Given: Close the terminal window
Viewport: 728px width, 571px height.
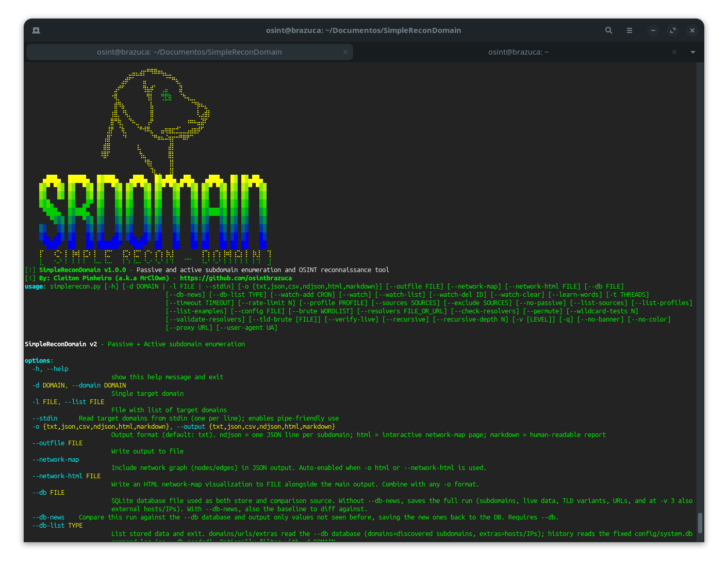Looking at the screenshot, I should click(x=692, y=30).
